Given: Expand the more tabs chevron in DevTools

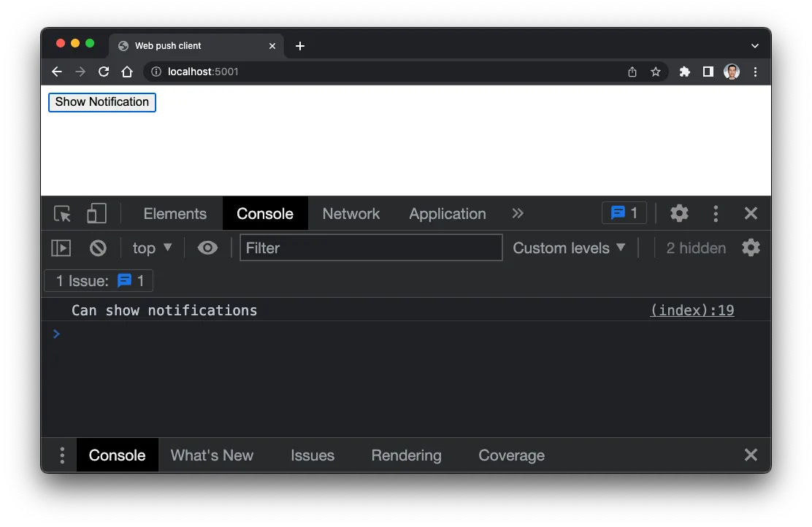Looking at the screenshot, I should pos(518,213).
